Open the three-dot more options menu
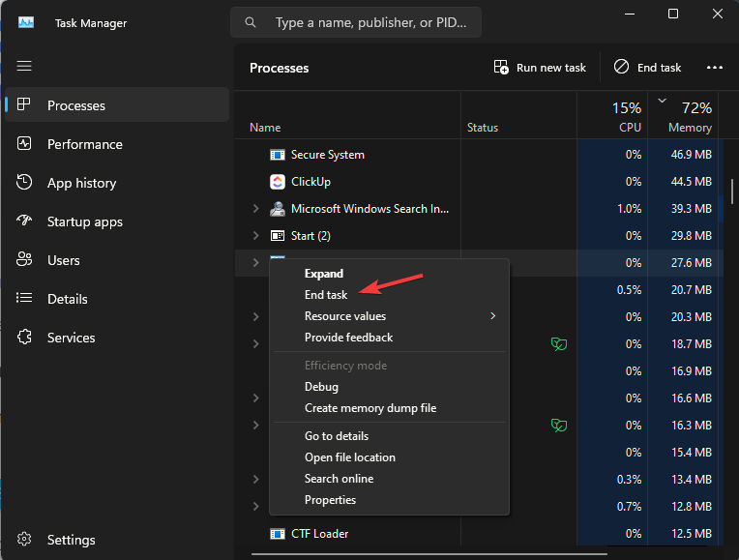Screen dimensions: 739x560 click(x=715, y=68)
